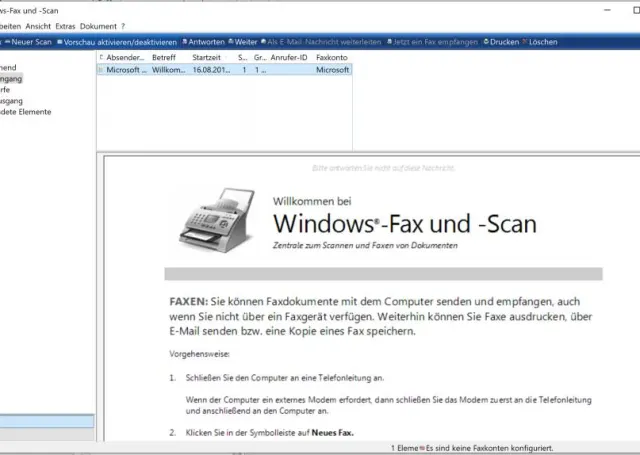640x455 pixels.
Task: Select the Entwürfe folder in tree
Action: click(5, 90)
